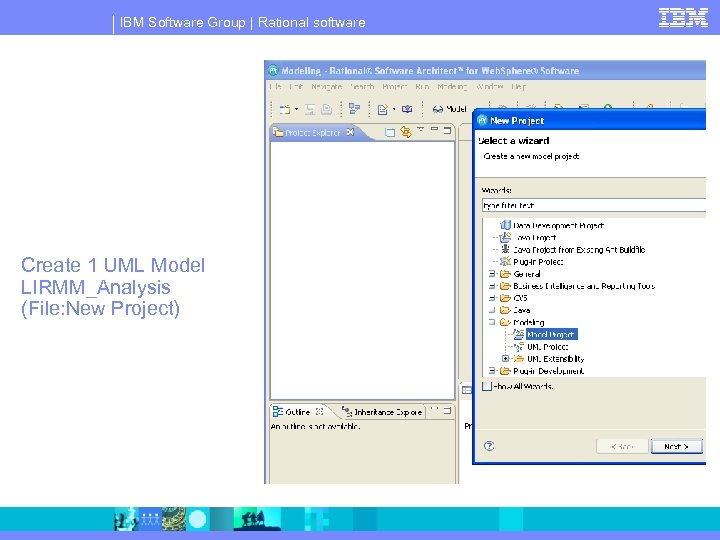720x540 pixels.
Task: Expand the Java folder
Action: click(492, 310)
